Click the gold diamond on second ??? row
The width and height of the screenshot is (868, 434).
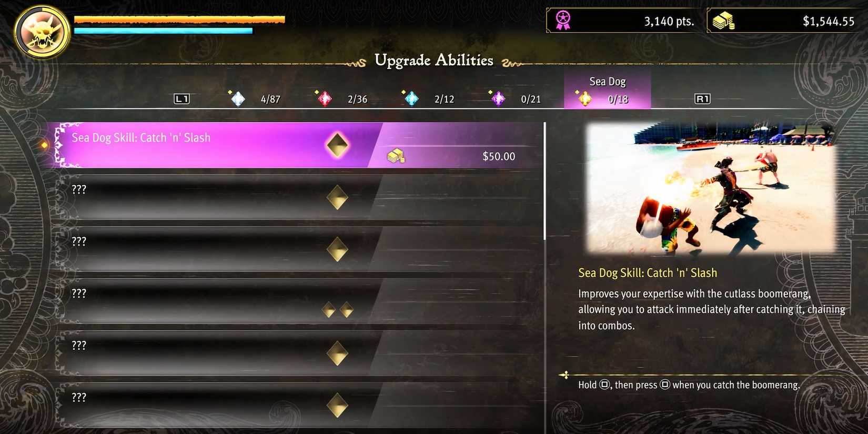pos(337,249)
